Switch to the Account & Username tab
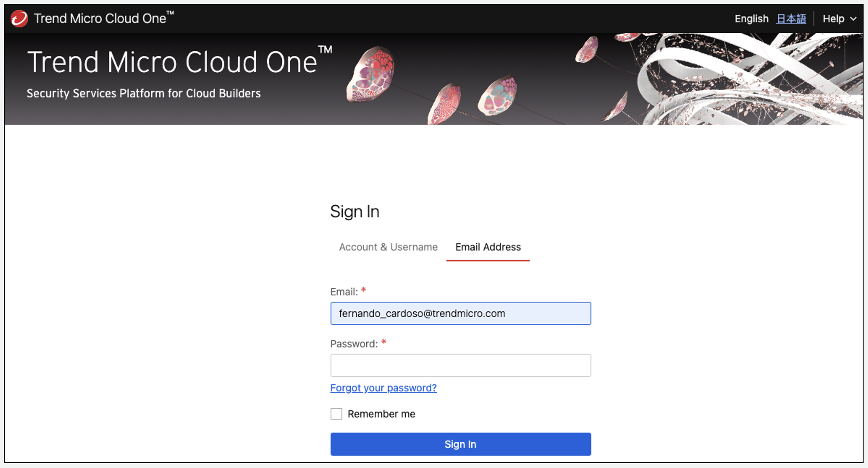Screen dimensions: 868x468 [388, 247]
